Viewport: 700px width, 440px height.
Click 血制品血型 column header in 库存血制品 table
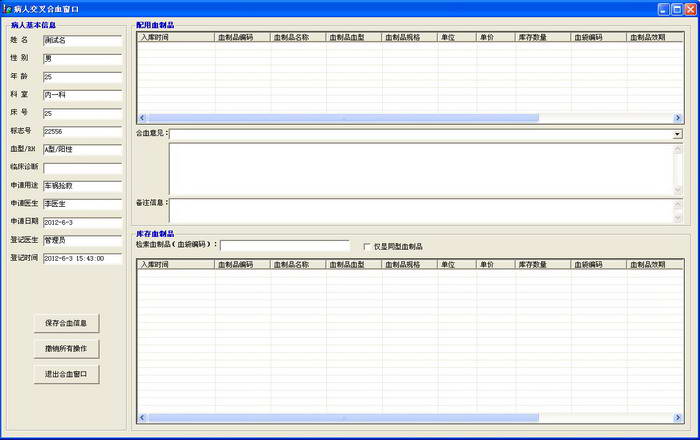(x=354, y=265)
